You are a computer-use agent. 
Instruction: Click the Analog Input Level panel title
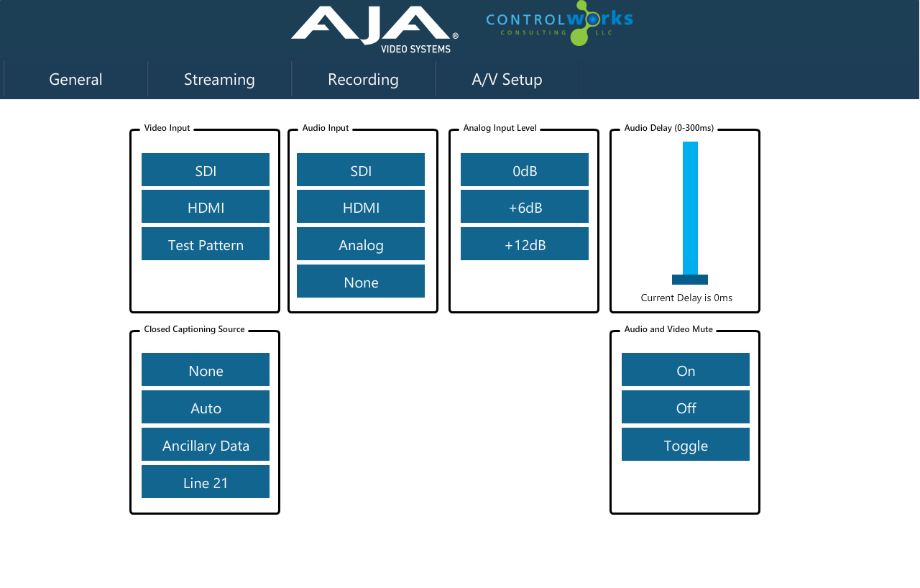click(x=500, y=128)
